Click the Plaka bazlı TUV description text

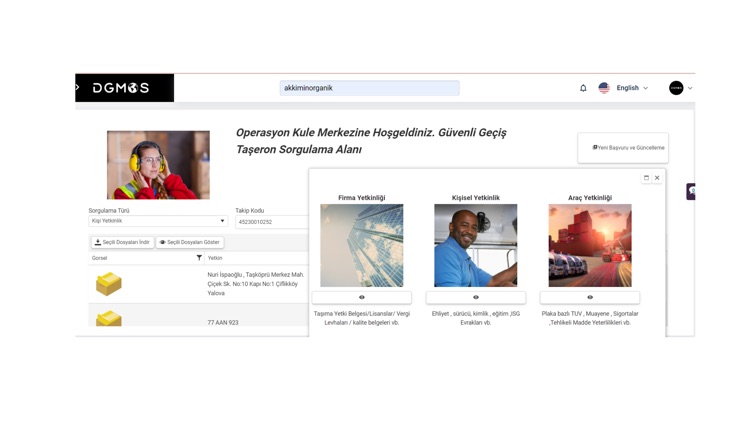click(590, 318)
